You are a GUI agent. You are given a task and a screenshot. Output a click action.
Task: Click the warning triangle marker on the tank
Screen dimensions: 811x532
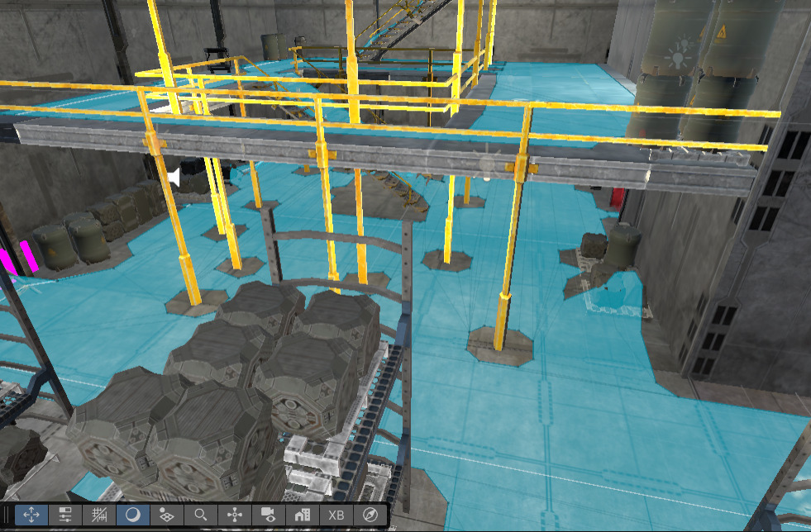[723, 31]
